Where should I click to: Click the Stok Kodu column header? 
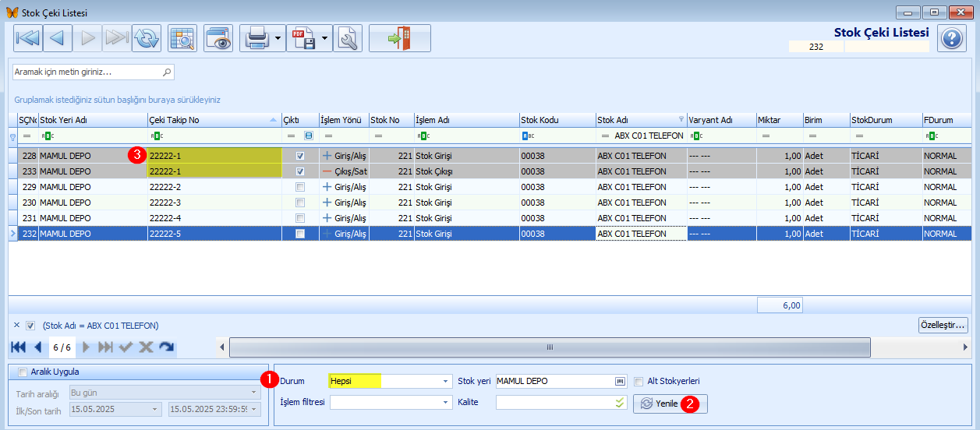(x=557, y=120)
